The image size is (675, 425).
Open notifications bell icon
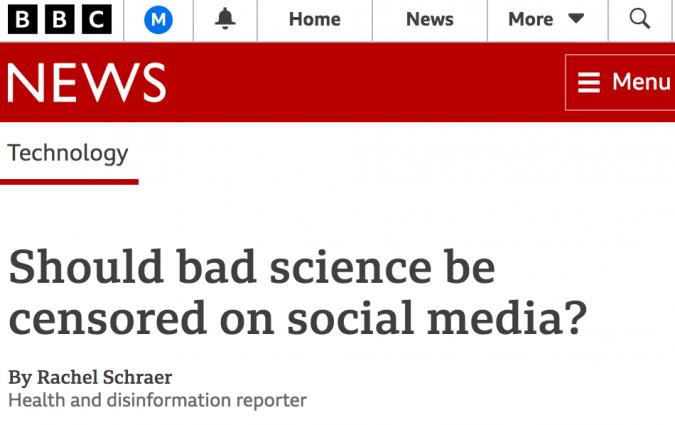(x=226, y=19)
